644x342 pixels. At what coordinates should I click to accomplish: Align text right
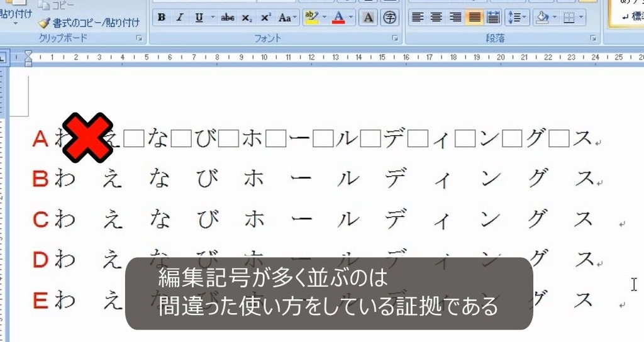tap(455, 17)
